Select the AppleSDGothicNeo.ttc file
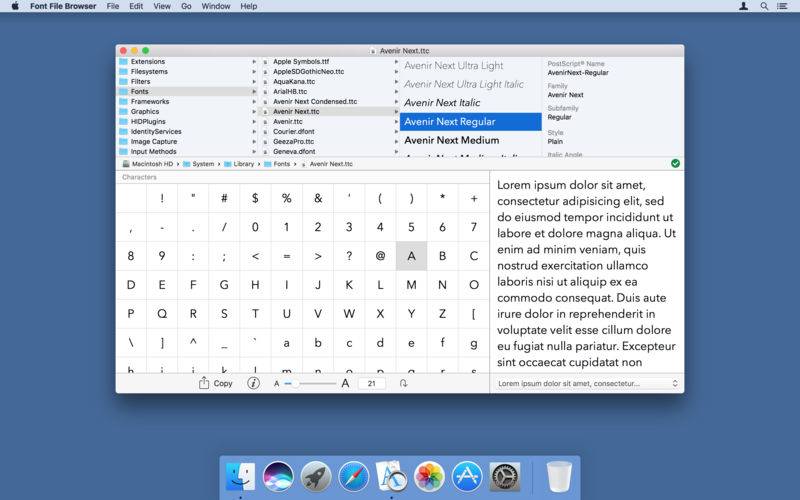The width and height of the screenshot is (800, 500). click(x=308, y=71)
